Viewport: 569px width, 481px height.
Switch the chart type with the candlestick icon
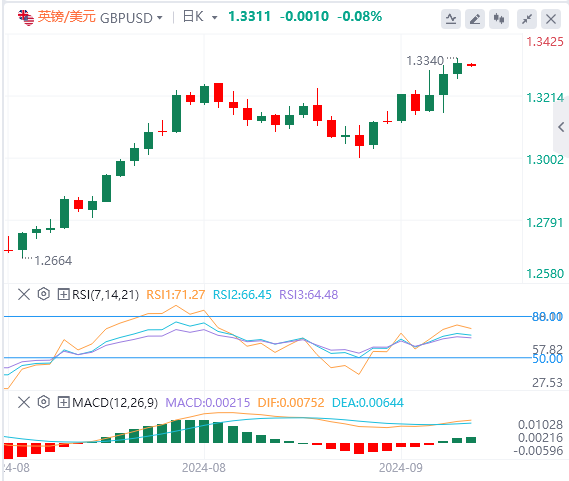click(499, 19)
